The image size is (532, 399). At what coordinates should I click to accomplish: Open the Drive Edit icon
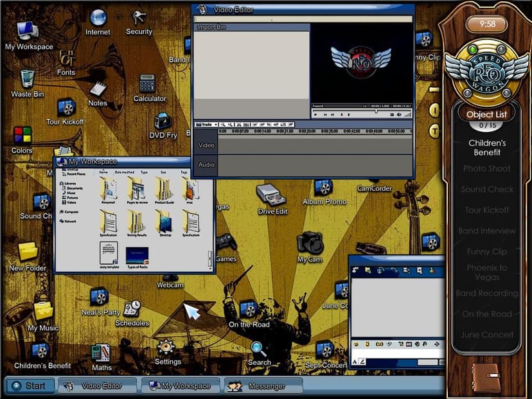click(271, 195)
